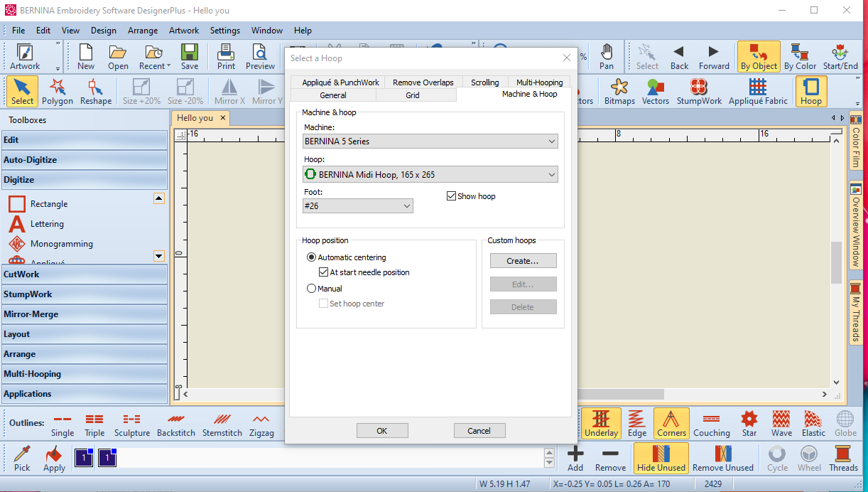Expand the Mirror-Merge toolbox
This screenshot has width=868, height=492.
point(85,314)
